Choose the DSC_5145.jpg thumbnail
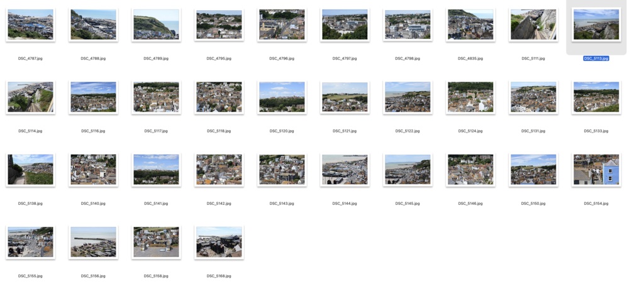Viewport: 644px width, 301px height. tap(408, 170)
